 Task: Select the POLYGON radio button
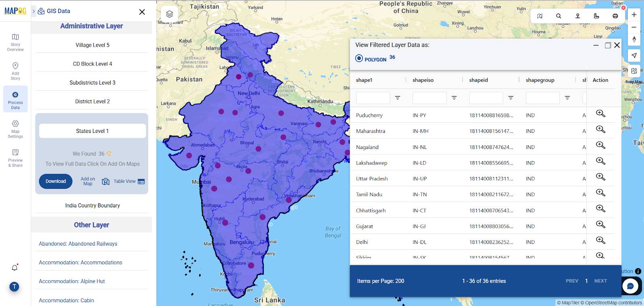tap(359, 58)
